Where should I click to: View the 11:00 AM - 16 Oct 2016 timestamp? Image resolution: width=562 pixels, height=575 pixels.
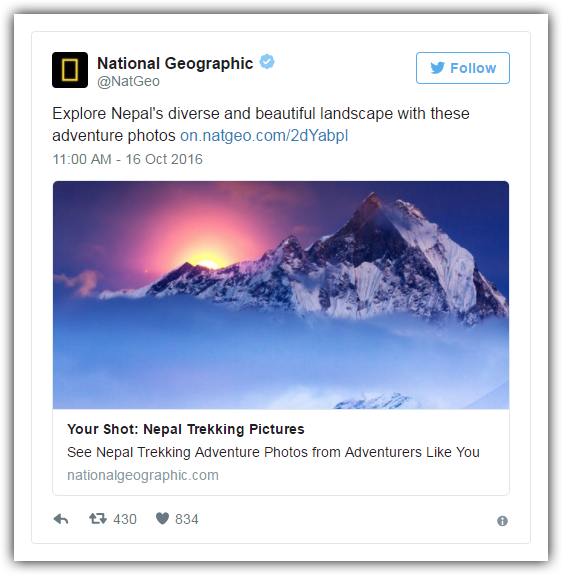point(127,159)
